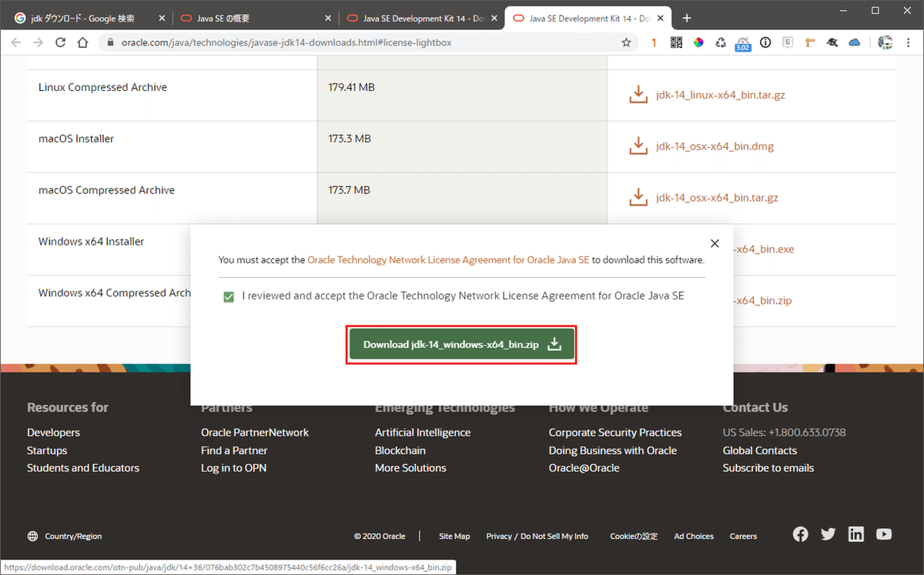Click the browser back arrow

click(16, 43)
